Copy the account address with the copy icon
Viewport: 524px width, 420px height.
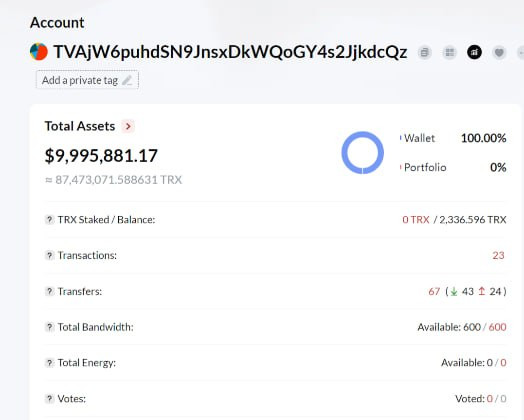pos(424,52)
